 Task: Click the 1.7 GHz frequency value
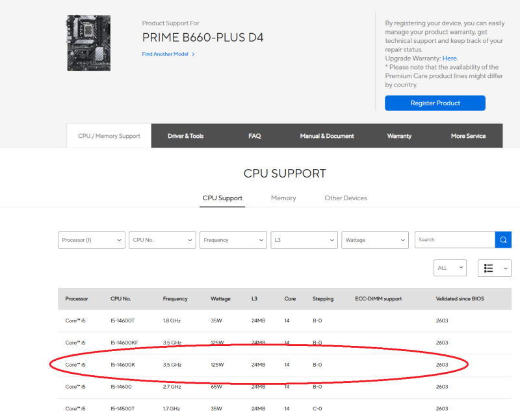[172, 409]
